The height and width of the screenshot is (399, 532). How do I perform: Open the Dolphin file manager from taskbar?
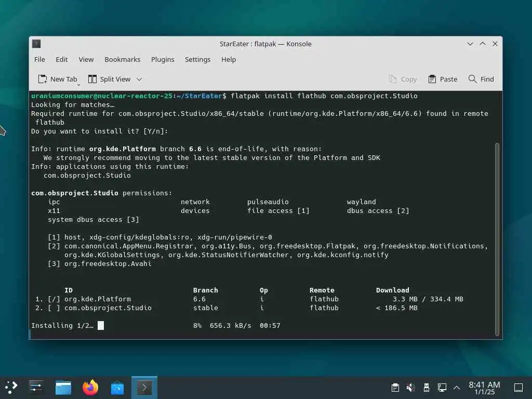coord(63,387)
